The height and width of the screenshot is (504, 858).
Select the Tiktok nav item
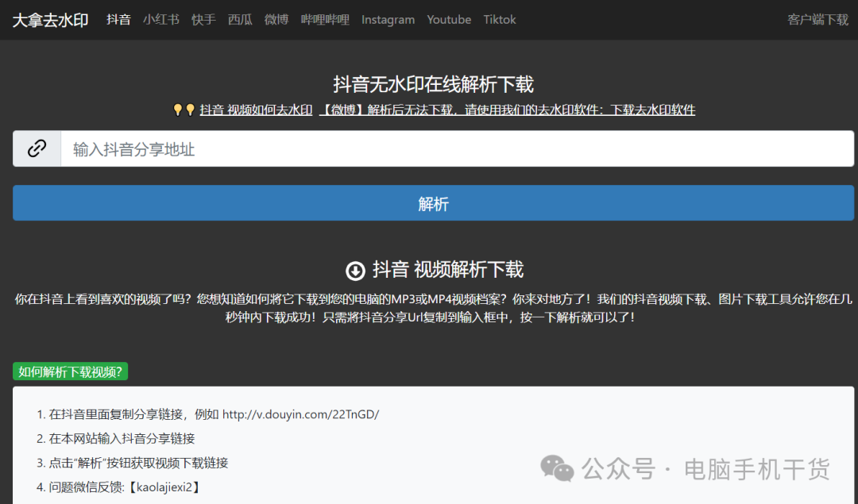tap(500, 20)
